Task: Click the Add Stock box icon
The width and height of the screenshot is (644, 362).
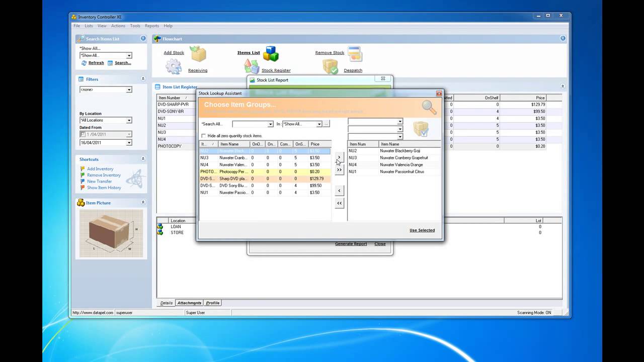Action: tap(198, 54)
